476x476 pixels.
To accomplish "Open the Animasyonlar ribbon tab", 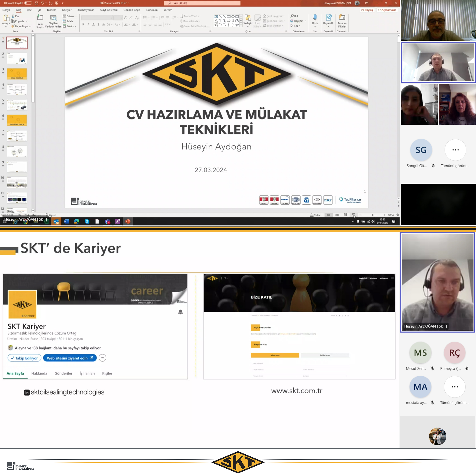I will [x=86, y=10].
